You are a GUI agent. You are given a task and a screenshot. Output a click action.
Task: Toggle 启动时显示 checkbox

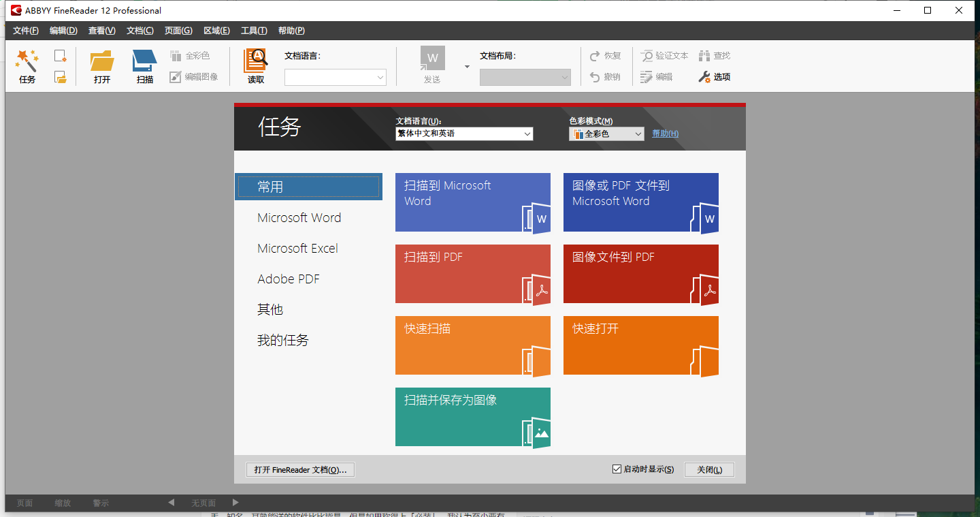pos(617,469)
